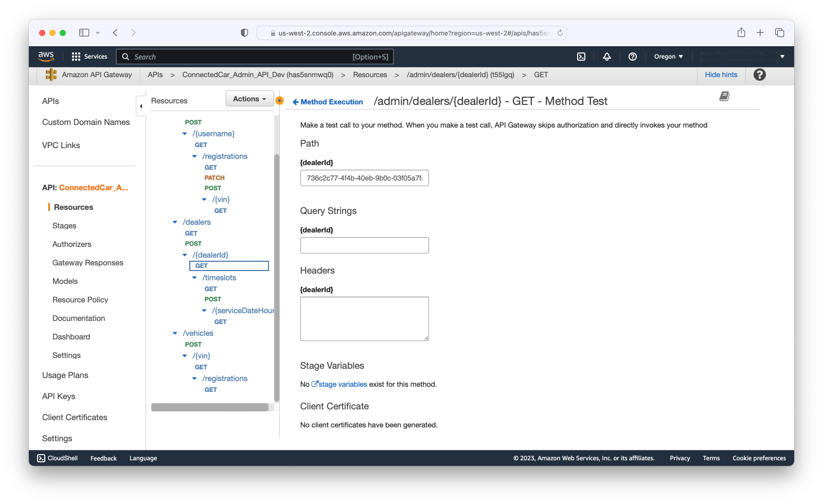Open the notifications bell

607,57
